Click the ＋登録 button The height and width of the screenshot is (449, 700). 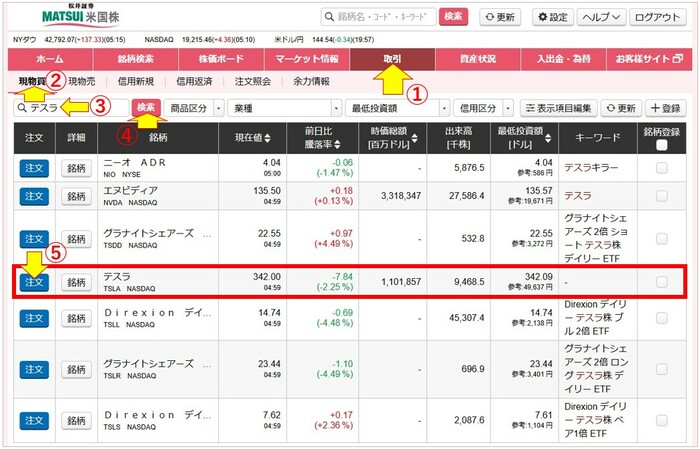(x=666, y=108)
